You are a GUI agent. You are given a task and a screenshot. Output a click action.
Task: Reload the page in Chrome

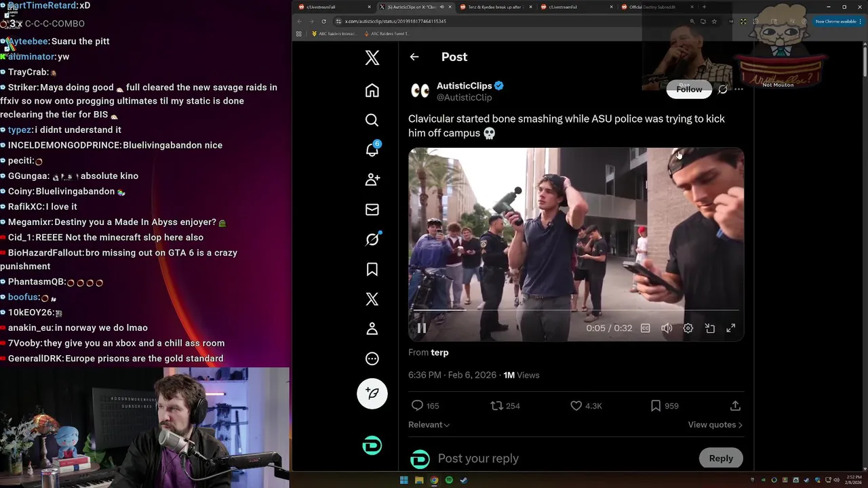tap(323, 21)
